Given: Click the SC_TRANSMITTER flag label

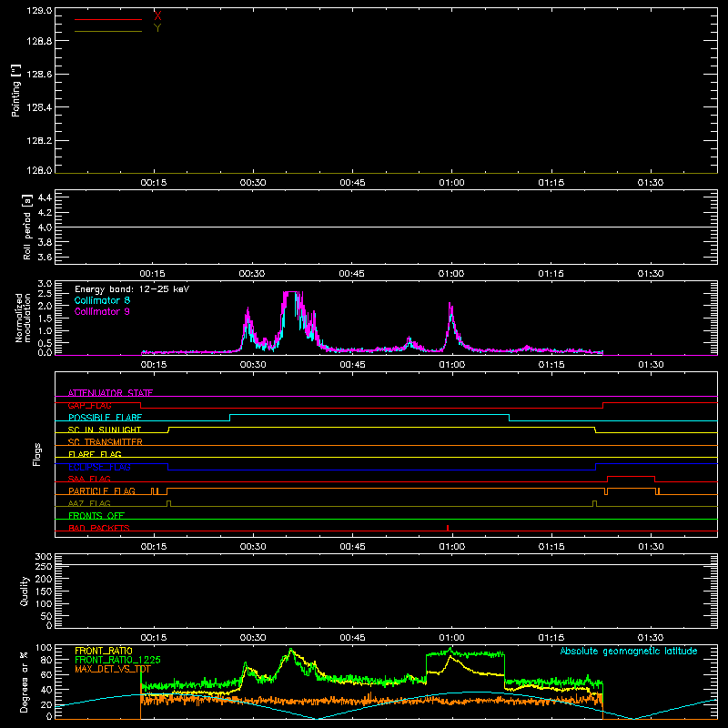Looking at the screenshot, I should point(106,442).
